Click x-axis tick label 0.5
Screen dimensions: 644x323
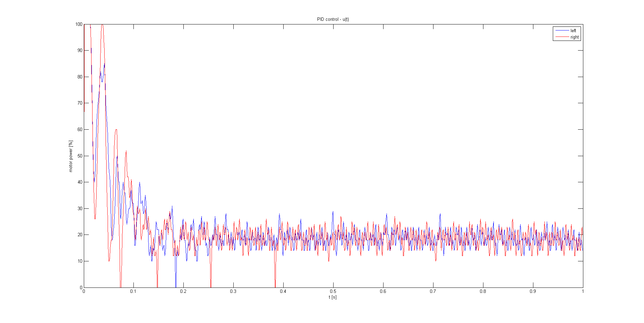pos(333,291)
